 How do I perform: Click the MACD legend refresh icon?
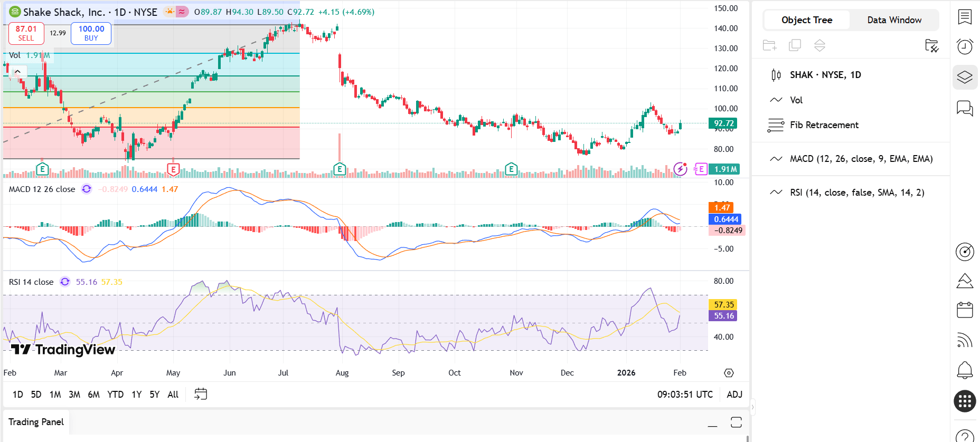(87, 189)
